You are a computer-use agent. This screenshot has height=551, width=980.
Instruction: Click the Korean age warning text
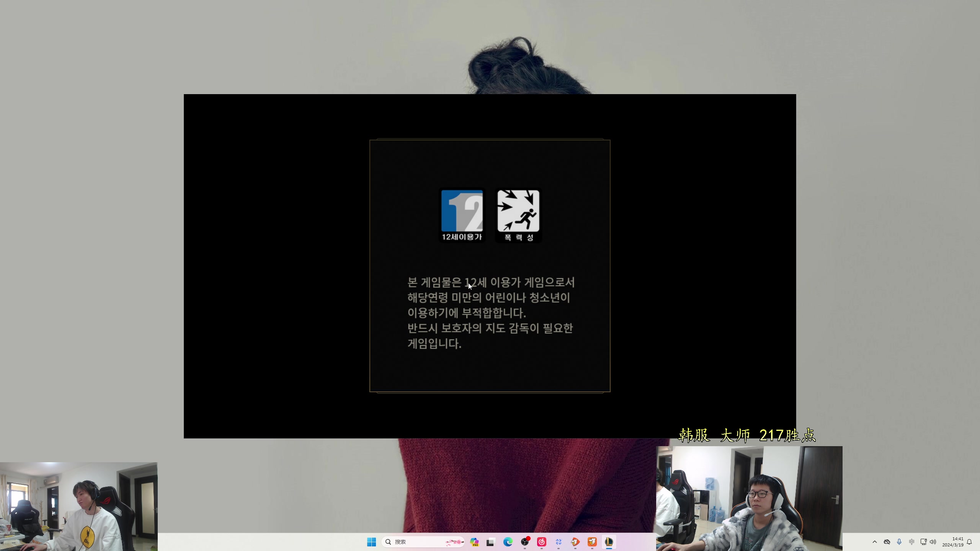click(x=490, y=313)
